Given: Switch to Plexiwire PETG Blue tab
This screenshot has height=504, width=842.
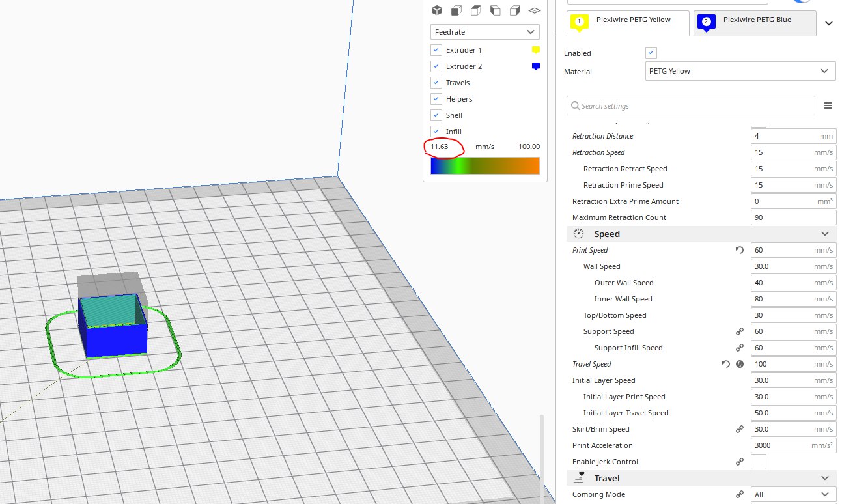Looking at the screenshot, I should pos(755,23).
